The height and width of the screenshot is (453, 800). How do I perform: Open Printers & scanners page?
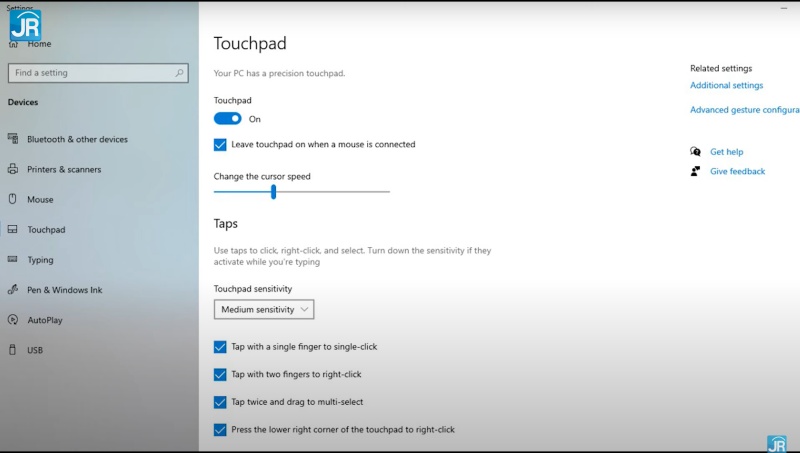pyautogui.click(x=64, y=169)
